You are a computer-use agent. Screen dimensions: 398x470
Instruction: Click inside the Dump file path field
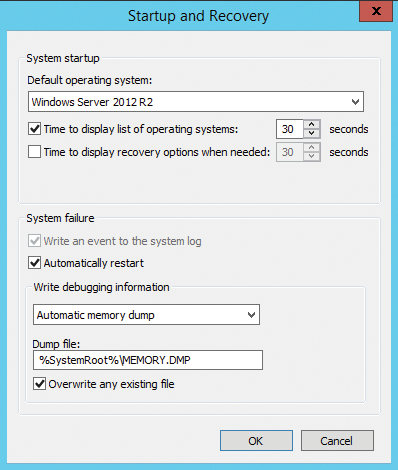(x=148, y=360)
